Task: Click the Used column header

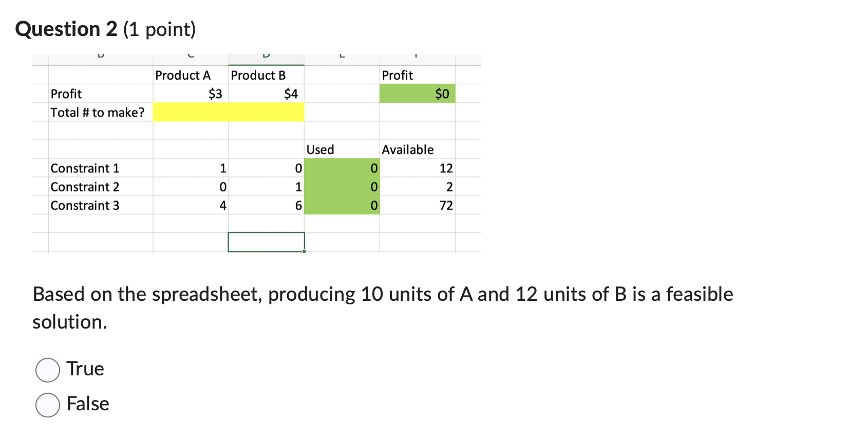Action: pyautogui.click(x=320, y=150)
